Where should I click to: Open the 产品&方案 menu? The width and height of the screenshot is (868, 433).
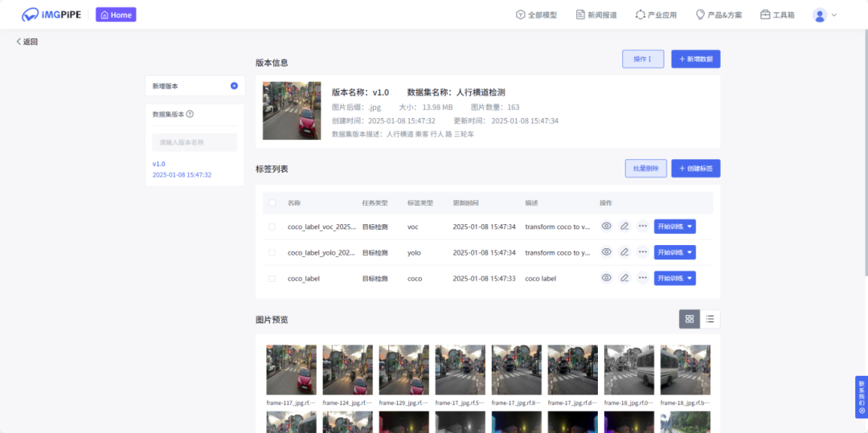coord(719,15)
